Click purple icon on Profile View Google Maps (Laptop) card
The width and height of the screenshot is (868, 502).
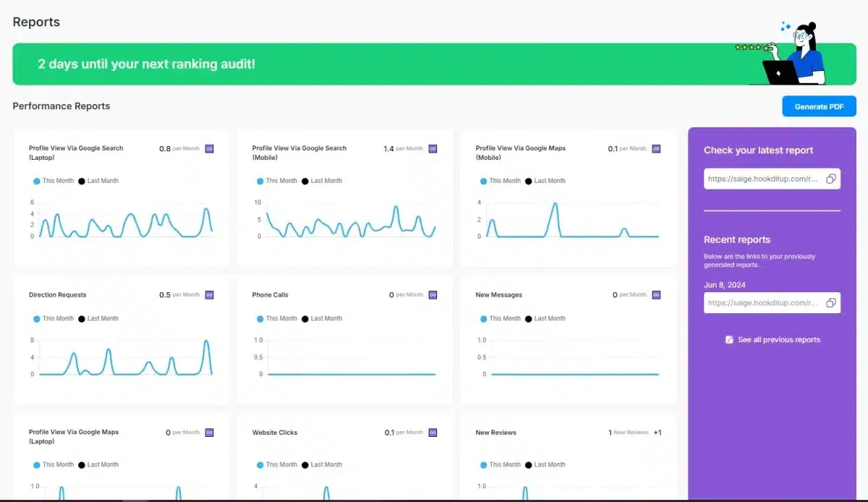click(x=210, y=433)
